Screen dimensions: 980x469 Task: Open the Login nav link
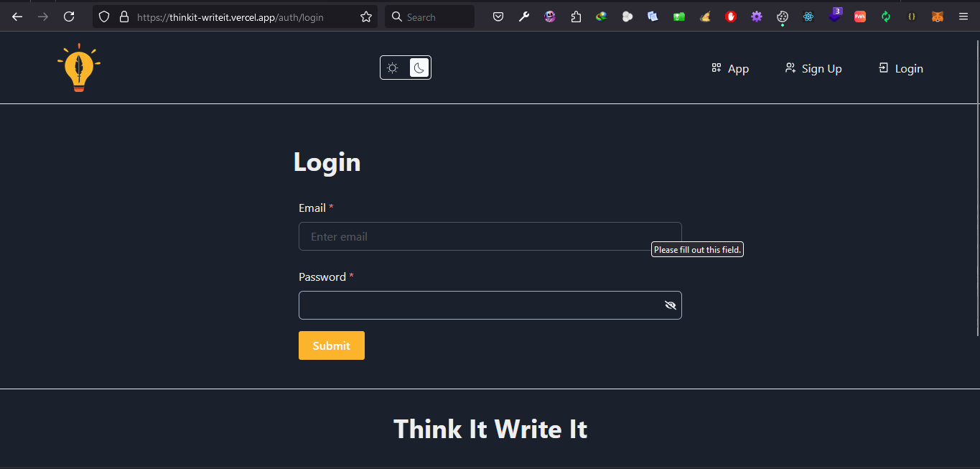(900, 69)
